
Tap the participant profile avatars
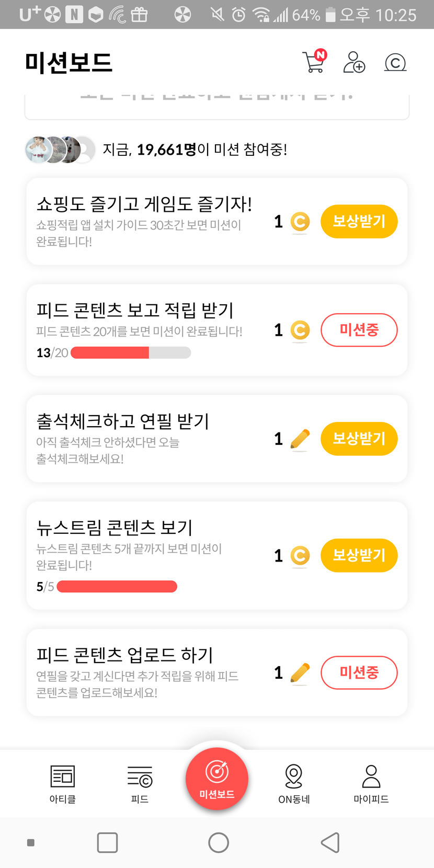tap(60, 150)
